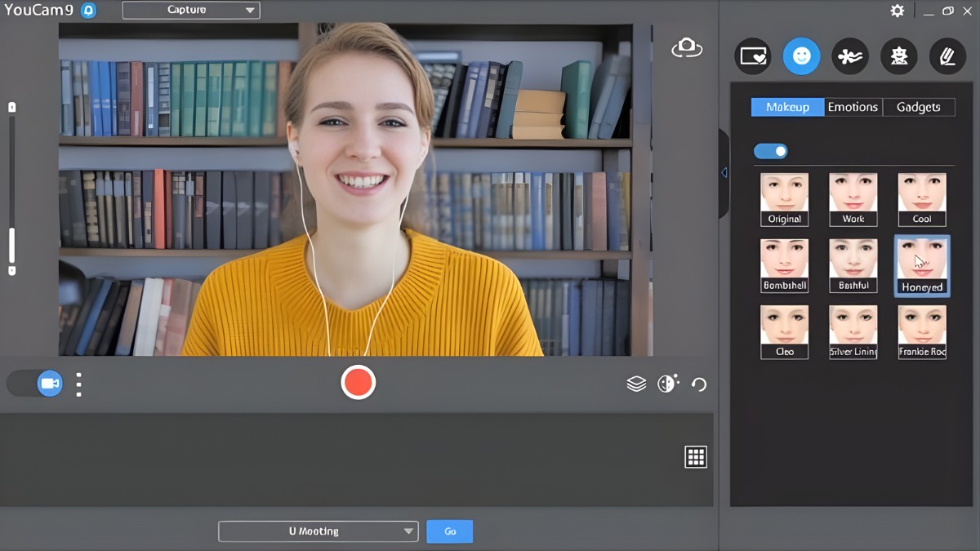Image resolution: width=980 pixels, height=551 pixels.
Task: Open the media gallery grid view
Action: click(x=696, y=456)
